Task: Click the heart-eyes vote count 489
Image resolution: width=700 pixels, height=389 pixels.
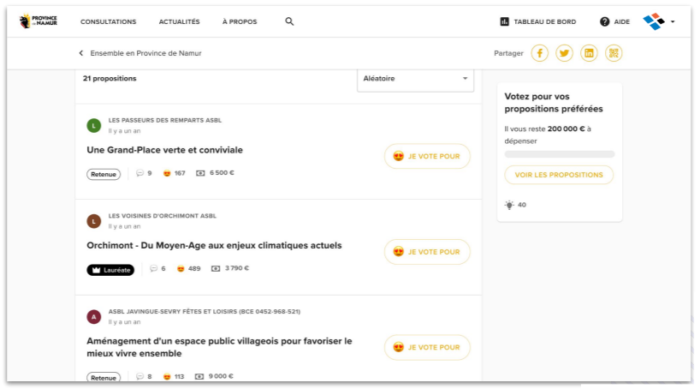Action: (x=188, y=268)
